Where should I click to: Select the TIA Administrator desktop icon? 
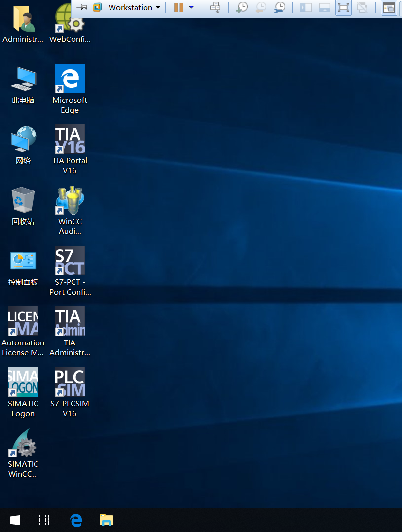coord(70,322)
